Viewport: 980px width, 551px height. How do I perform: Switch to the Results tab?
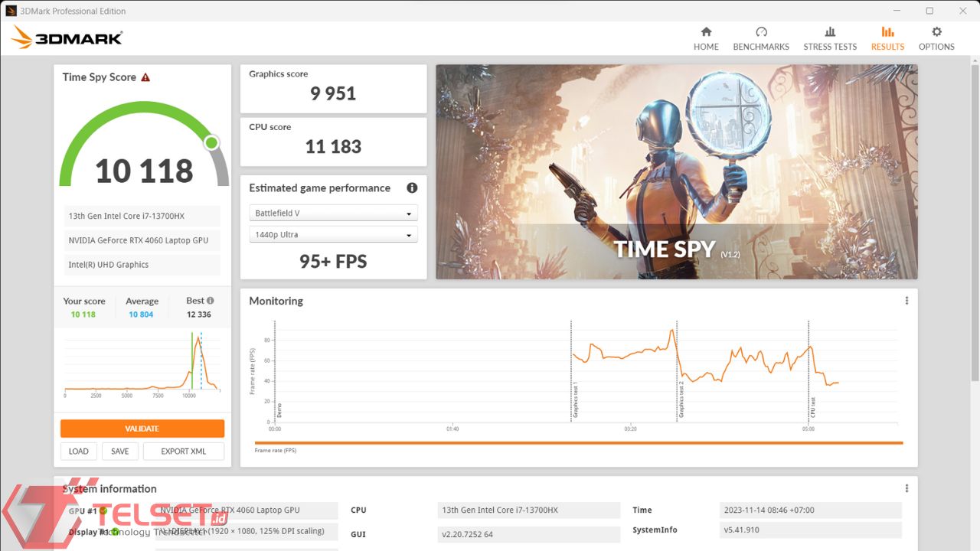pyautogui.click(x=887, y=38)
